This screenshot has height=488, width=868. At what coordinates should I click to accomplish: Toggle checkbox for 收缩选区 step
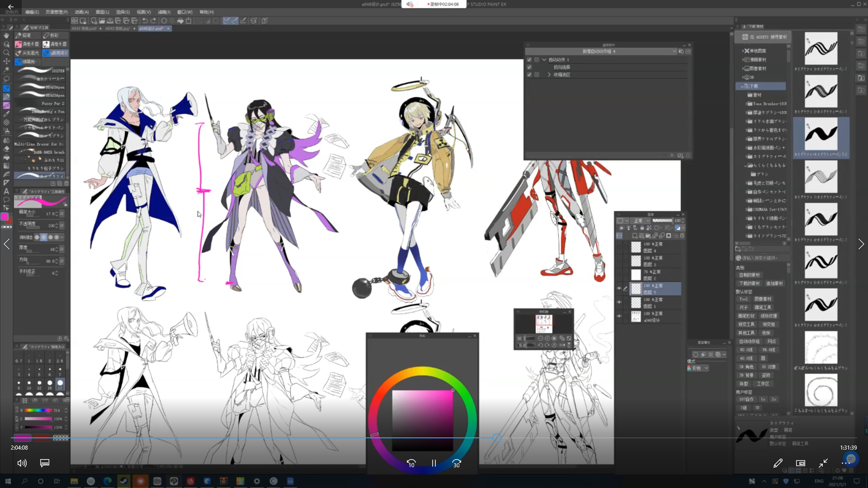click(529, 75)
